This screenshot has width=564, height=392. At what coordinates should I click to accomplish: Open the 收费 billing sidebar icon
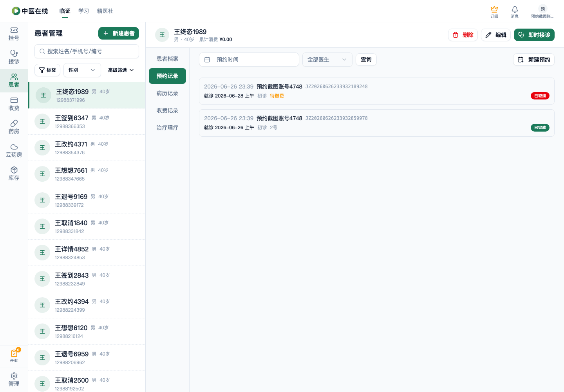coord(14,104)
